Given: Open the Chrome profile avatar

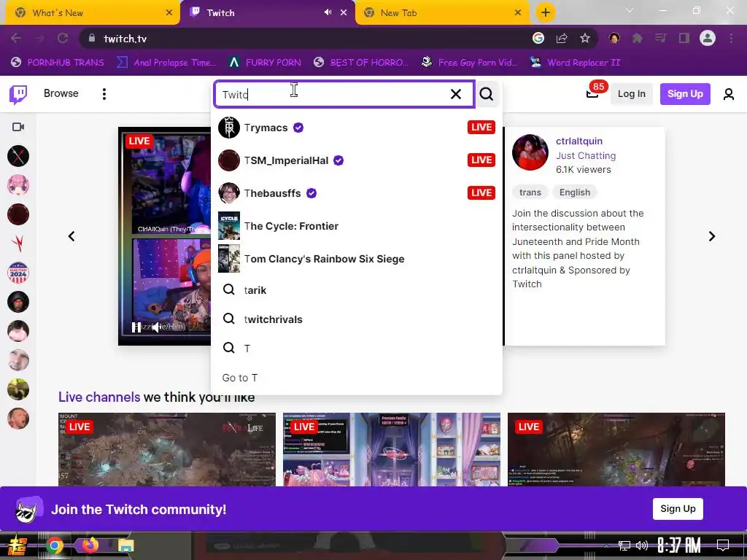Looking at the screenshot, I should tap(708, 39).
